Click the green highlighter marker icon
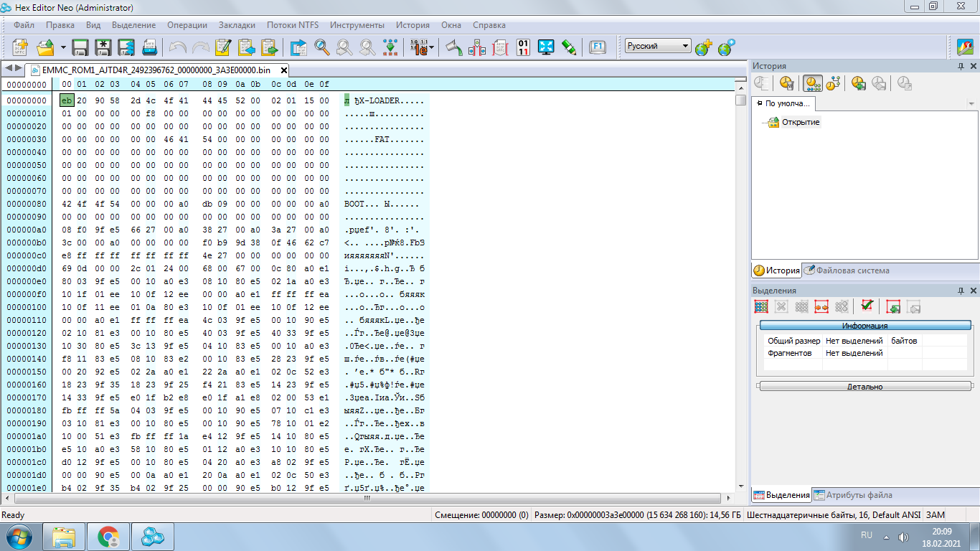Viewport: 980px width, 551px height. coord(569,47)
